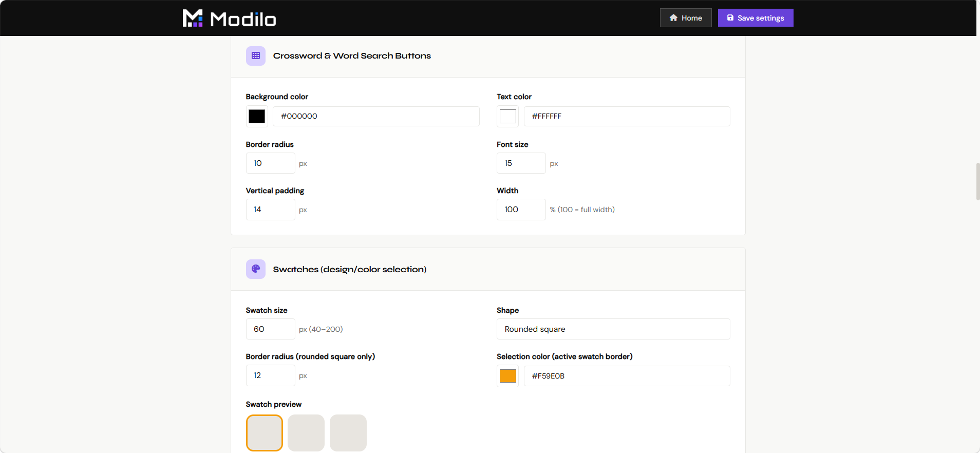Click the px (40–200) hint text
Viewport: 980px width, 453px height.
point(321,329)
